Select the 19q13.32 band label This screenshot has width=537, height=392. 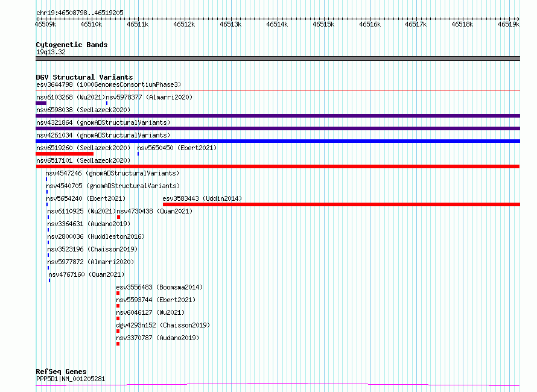51,52
